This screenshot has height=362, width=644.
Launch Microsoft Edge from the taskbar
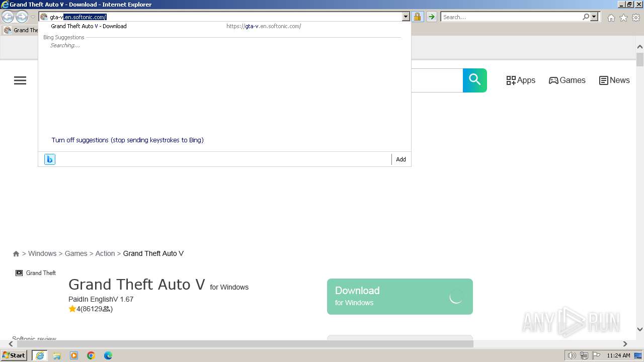click(108, 355)
